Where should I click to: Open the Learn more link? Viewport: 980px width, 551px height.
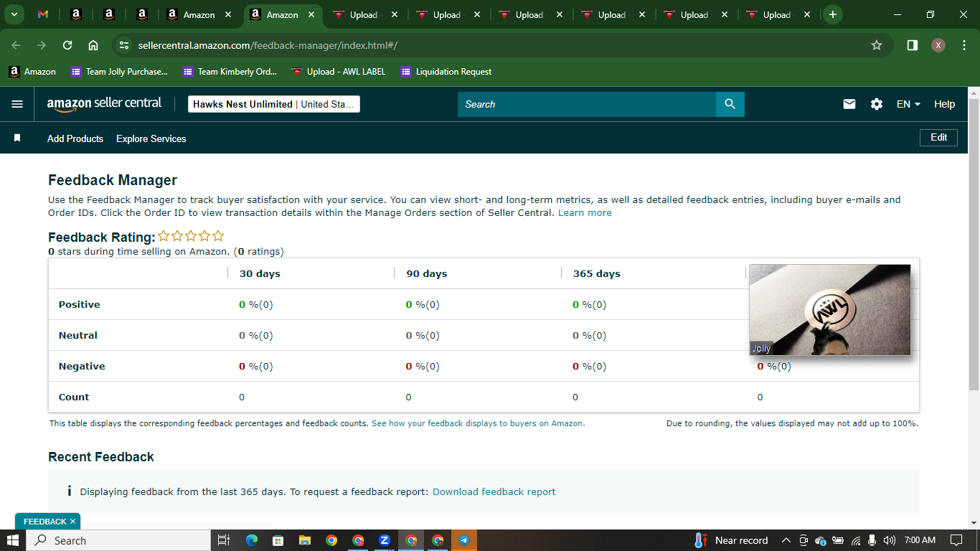tap(585, 213)
